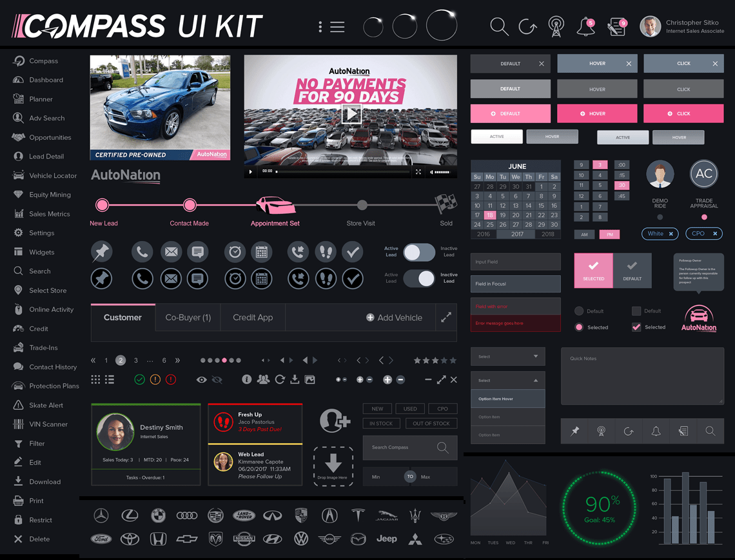Choose Option Item Hover in dropdown list

pos(507,399)
